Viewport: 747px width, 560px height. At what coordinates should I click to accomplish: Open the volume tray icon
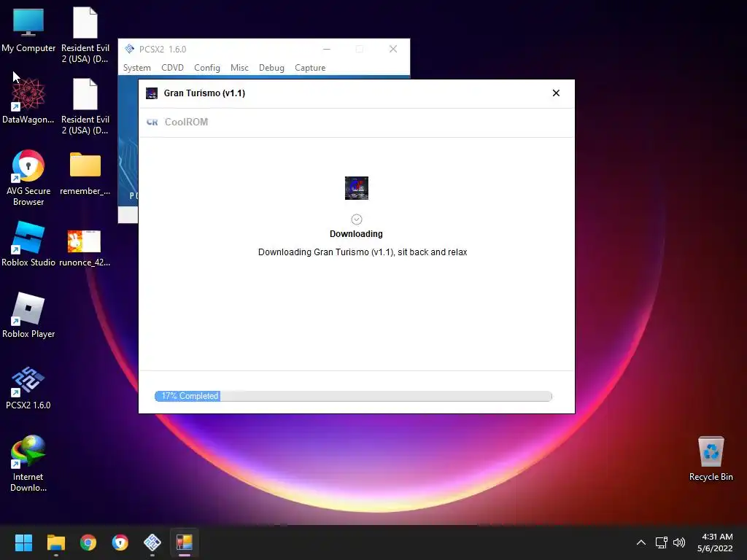pos(679,542)
